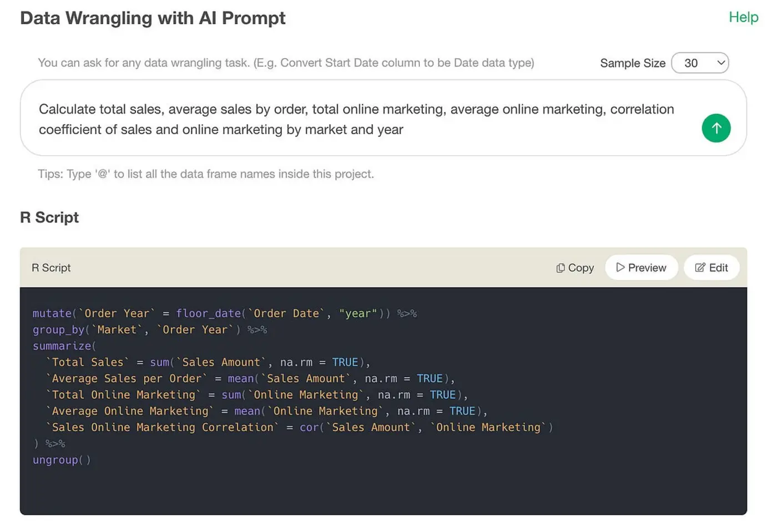
Task: Click the pencil icon on the Edit button
Action: [699, 267]
